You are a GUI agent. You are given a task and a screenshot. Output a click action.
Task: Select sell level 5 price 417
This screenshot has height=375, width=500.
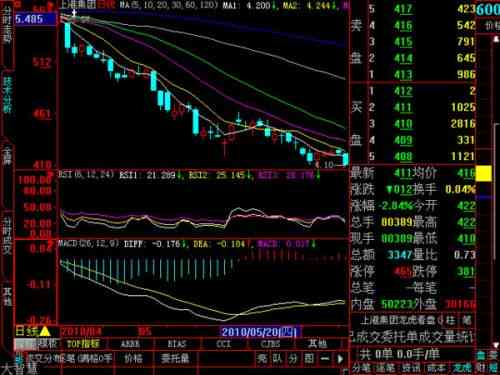pos(403,9)
